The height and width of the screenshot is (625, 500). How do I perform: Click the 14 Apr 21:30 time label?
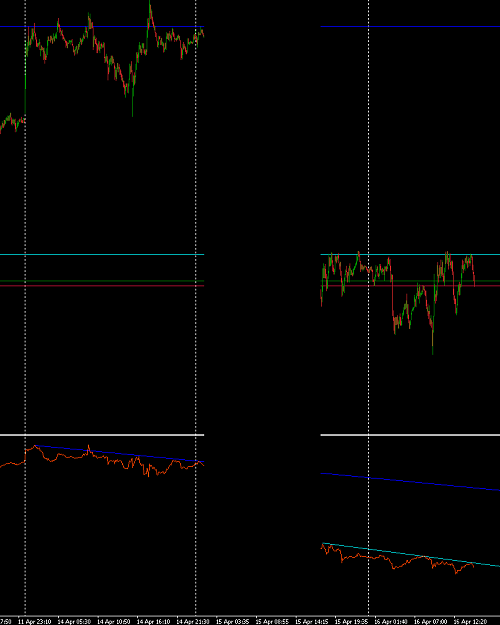193,621
